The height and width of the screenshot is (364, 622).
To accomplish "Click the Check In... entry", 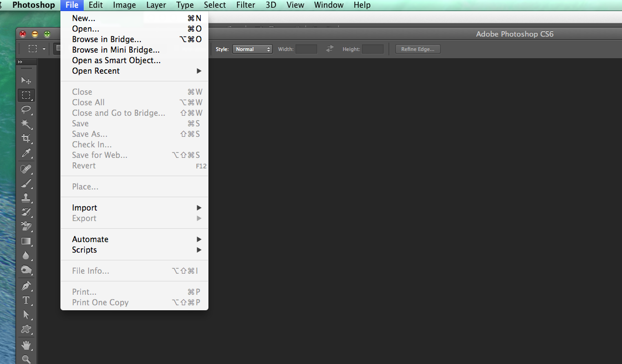I will (x=134, y=145).
